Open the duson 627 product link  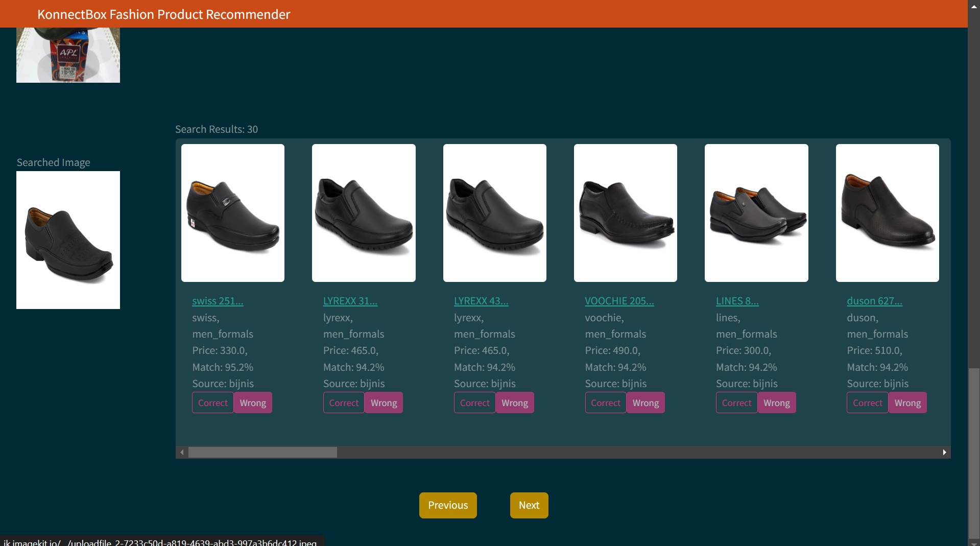[874, 301]
